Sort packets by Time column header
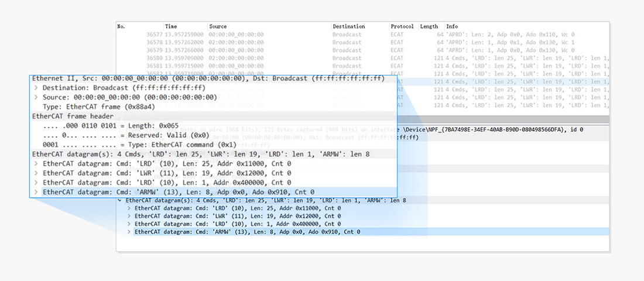Screen dimensions: 644x281 [x=171, y=26]
